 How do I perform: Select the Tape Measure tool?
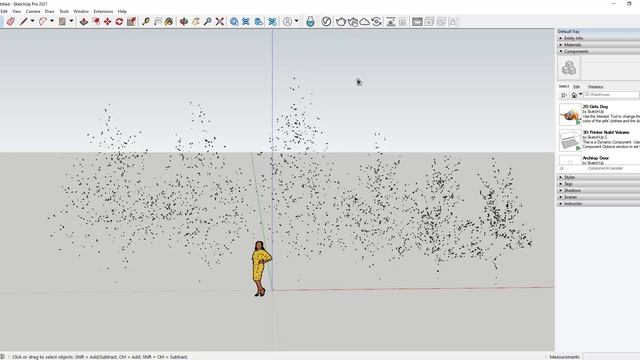[146, 22]
